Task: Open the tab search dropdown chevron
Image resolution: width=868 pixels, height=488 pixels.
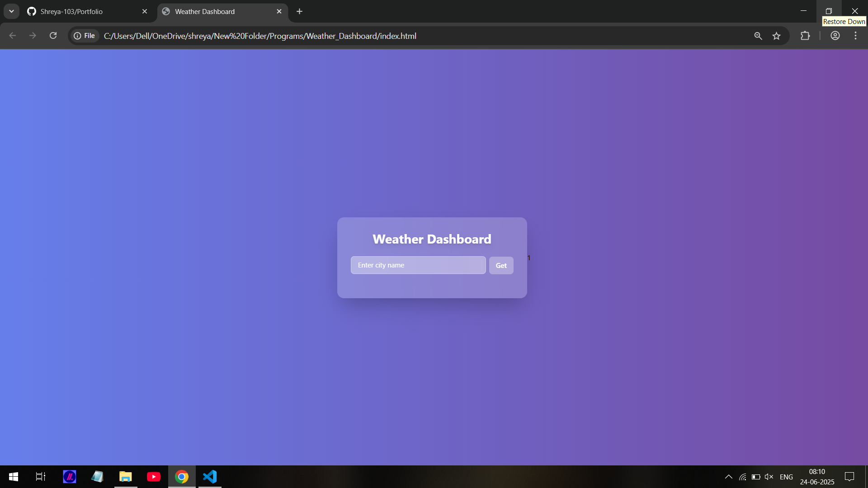Action: coord(11,11)
